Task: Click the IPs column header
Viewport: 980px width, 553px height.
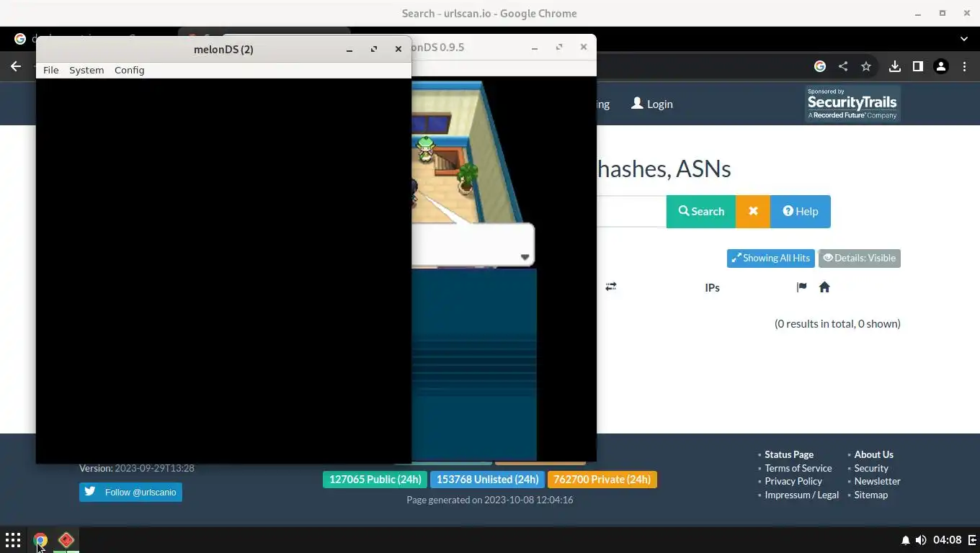Action: (712, 287)
